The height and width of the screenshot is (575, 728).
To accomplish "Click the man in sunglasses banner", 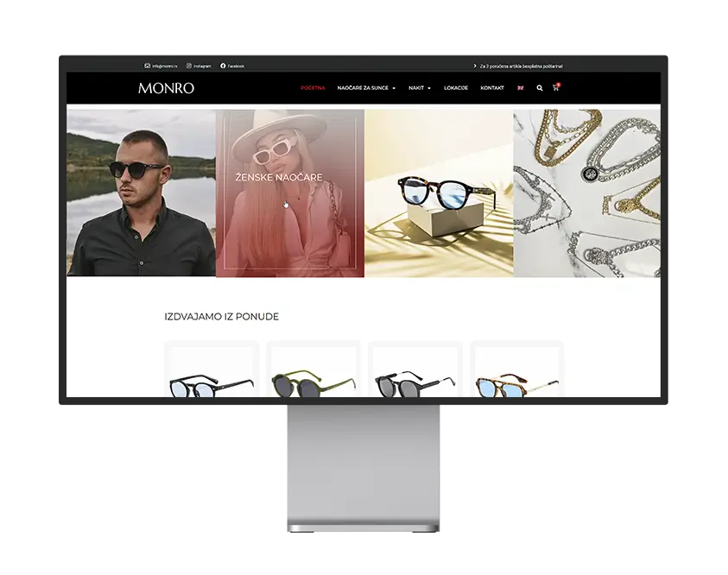I will 141,193.
